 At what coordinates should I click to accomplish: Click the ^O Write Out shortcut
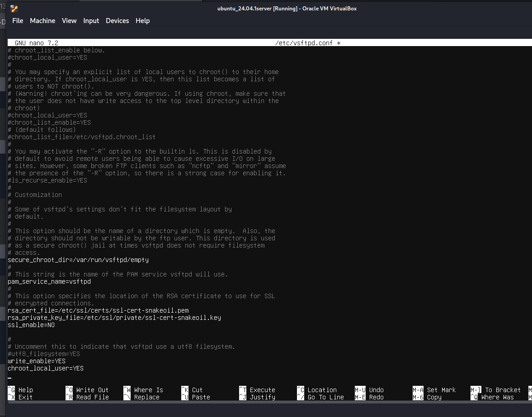[x=87, y=390]
